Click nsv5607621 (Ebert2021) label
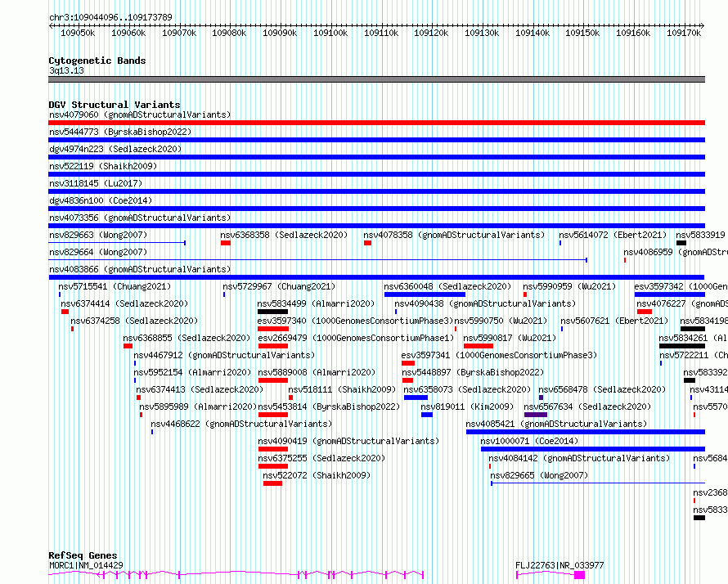This screenshot has width=728, height=584. (614, 321)
